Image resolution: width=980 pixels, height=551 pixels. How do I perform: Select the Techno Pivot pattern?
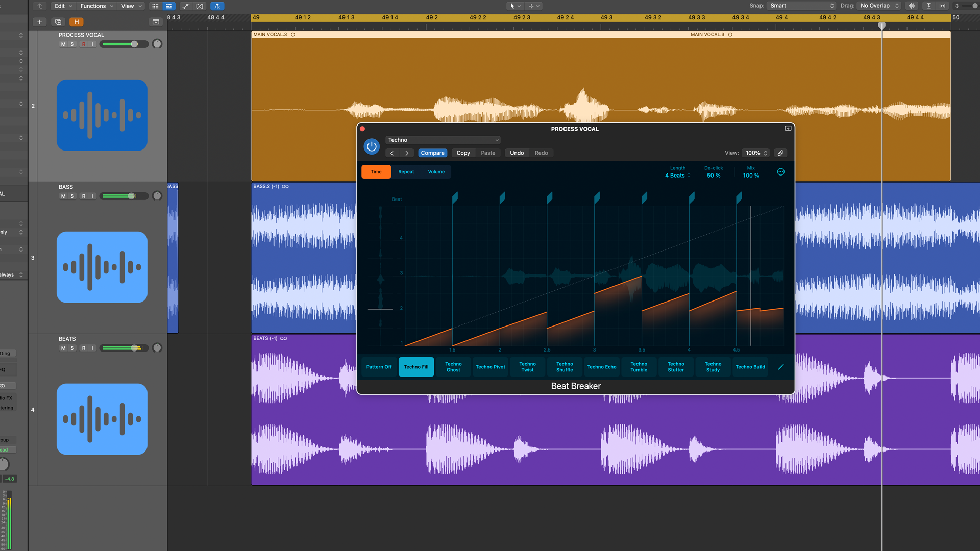point(491,367)
